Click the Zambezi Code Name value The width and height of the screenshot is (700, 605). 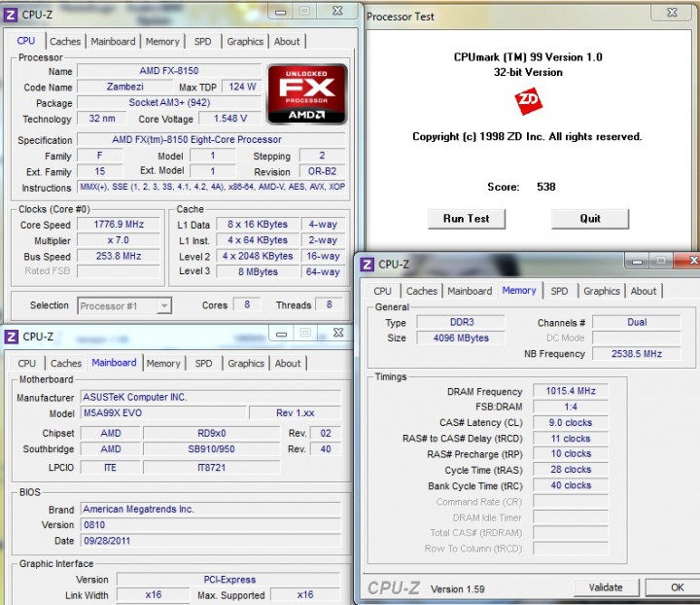[125, 87]
